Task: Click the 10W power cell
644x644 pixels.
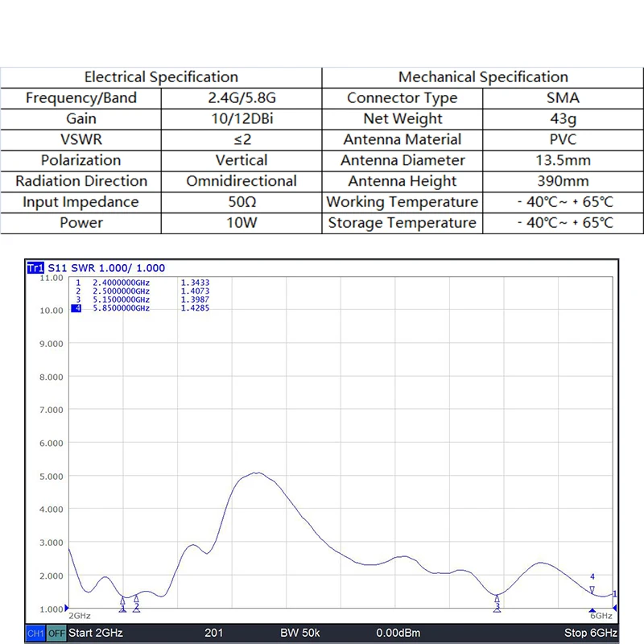Action: click(x=242, y=223)
